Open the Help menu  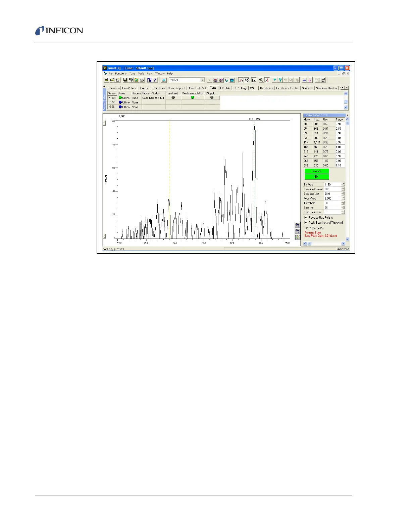170,74
